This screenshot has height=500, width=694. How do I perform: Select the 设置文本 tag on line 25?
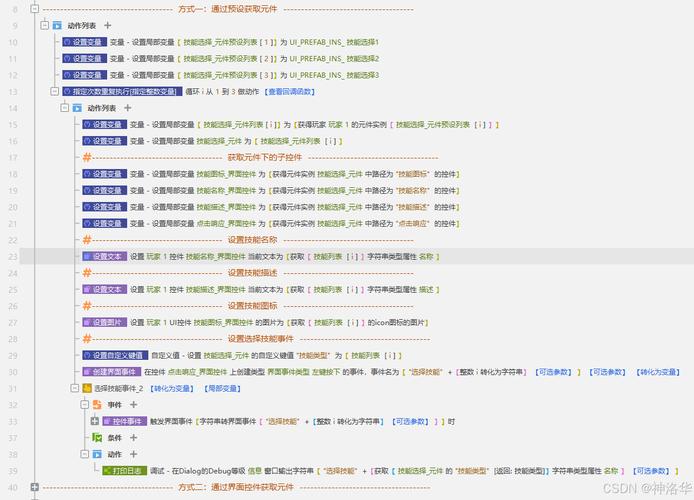click(104, 289)
